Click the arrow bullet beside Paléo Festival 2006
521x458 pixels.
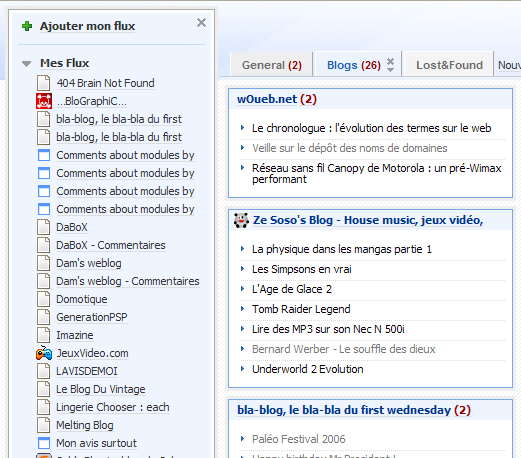[243, 439]
